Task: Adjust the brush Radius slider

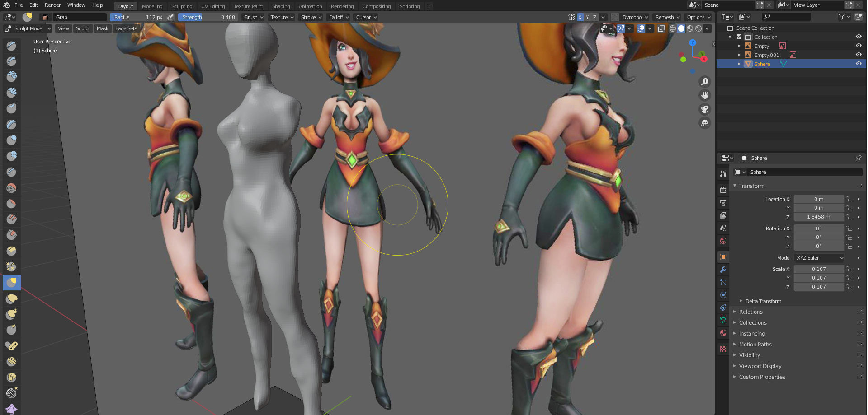Action: pyautogui.click(x=138, y=17)
